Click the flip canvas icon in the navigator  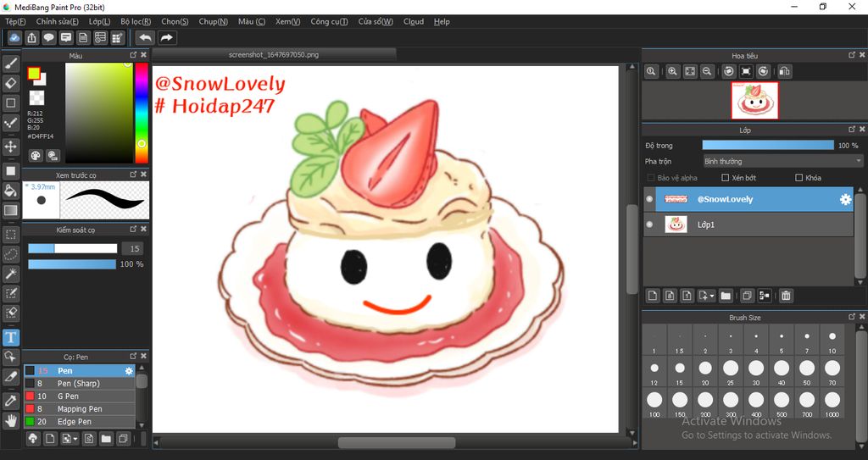click(784, 71)
